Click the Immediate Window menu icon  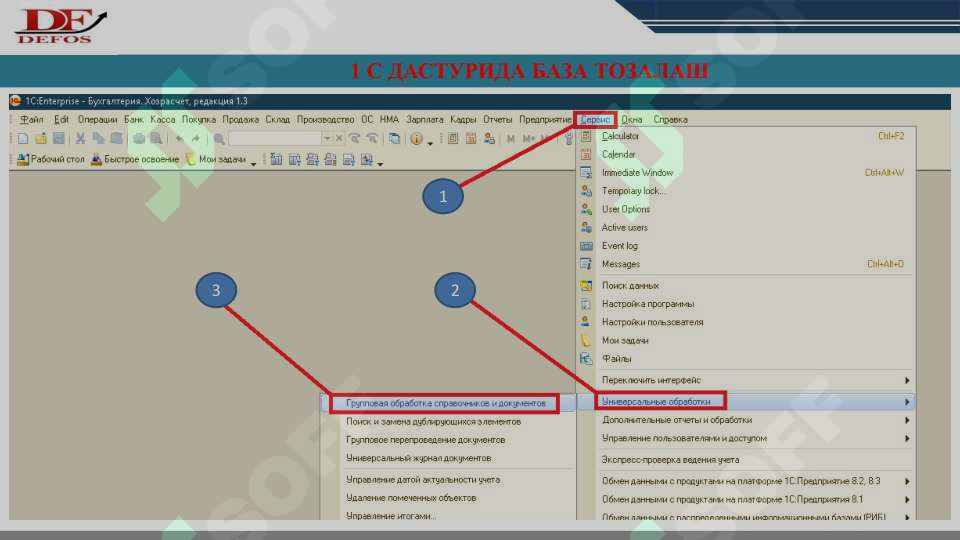coord(586,173)
